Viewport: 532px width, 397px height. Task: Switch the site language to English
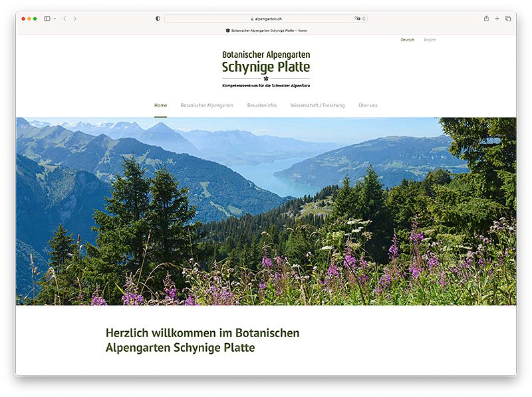tap(430, 40)
